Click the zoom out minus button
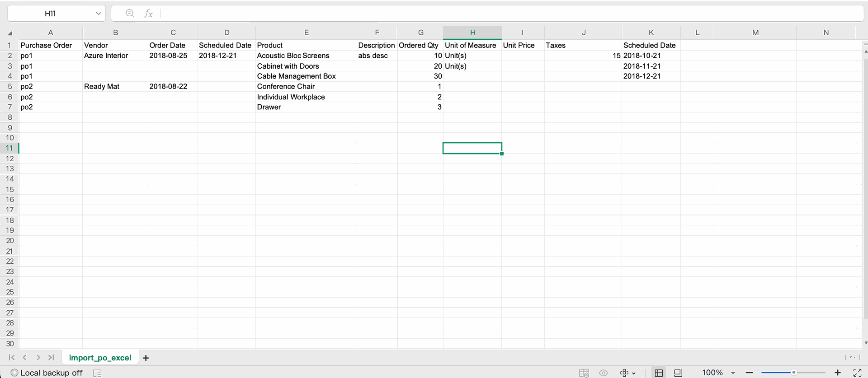 [x=750, y=373]
